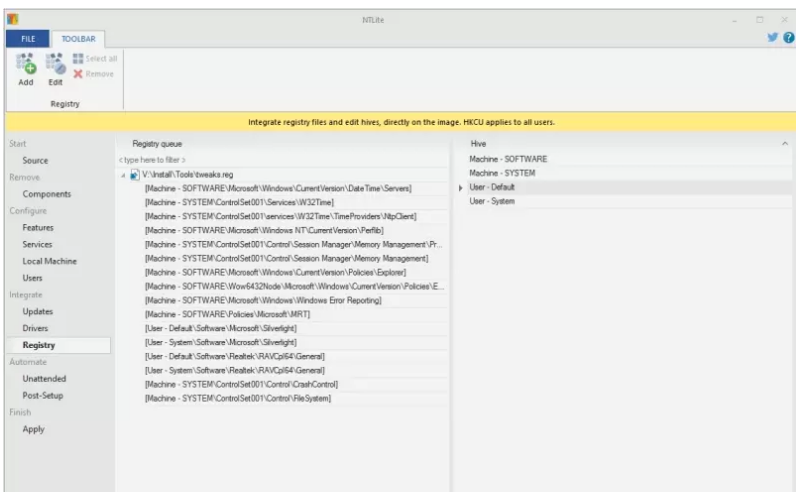Open the Twitter bird icon
Image resolution: width=803 pixels, height=492 pixels.
coord(773,37)
